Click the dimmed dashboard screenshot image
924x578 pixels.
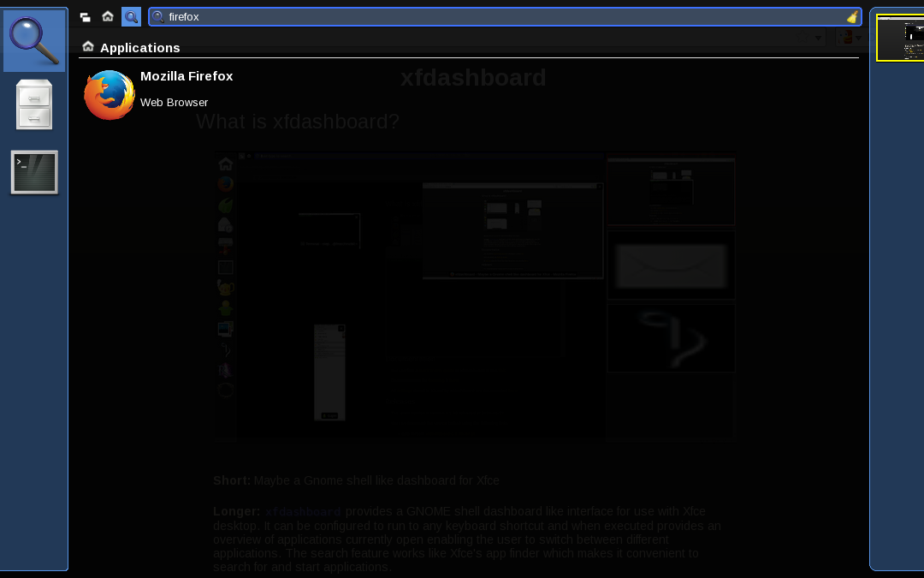point(475,295)
